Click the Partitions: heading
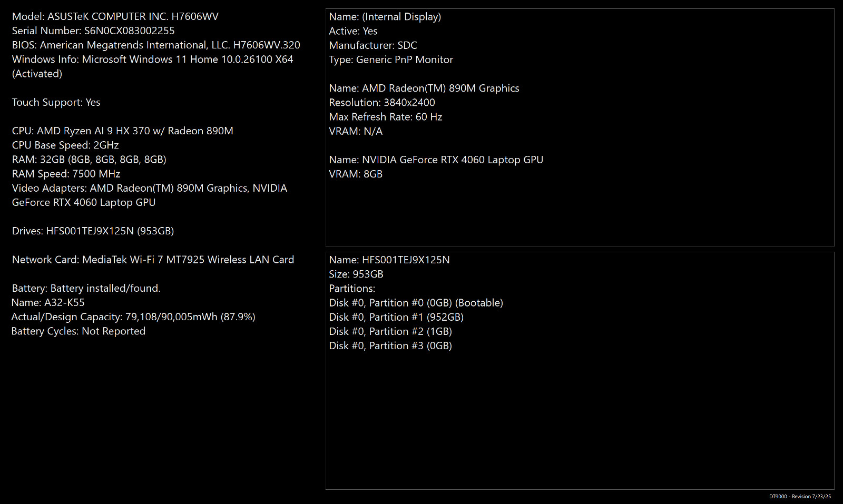 (x=352, y=288)
